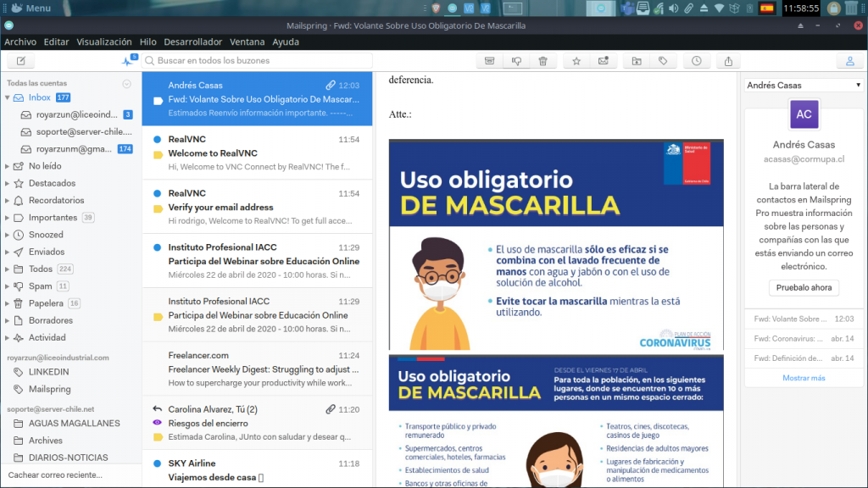This screenshot has height=488, width=868.
Task: Open the Microsoft Teams tray icon
Action: pyautogui.click(x=627, y=8)
